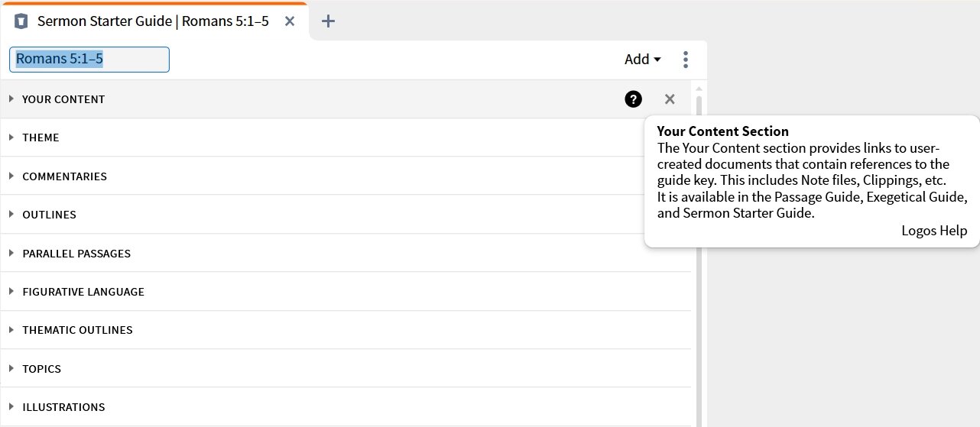Expand the Thematic Outlines section arrow
Image resolution: width=980 pixels, height=427 pixels.
click(x=11, y=330)
